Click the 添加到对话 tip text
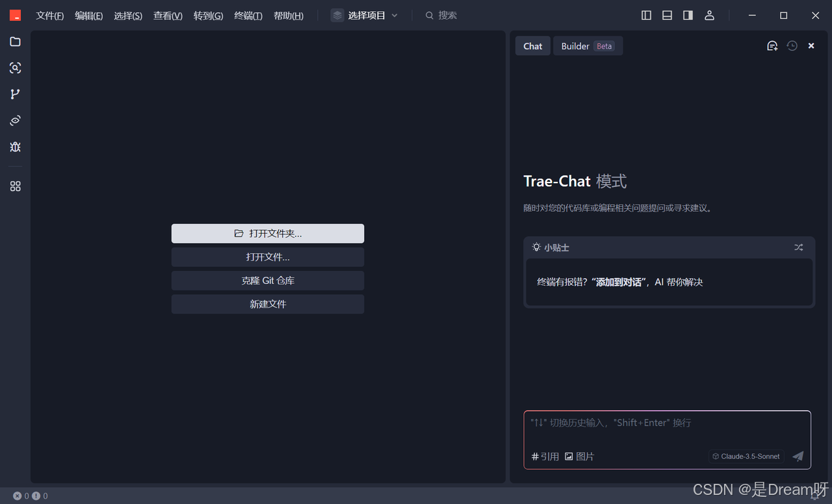This screenshot has height=504, width=832. (x=617, y=282)
